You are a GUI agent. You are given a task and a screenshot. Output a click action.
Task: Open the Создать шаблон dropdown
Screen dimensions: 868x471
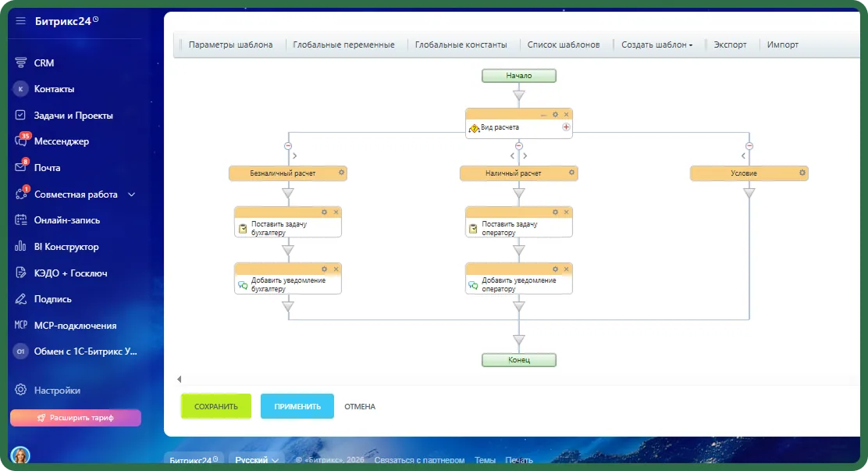click(x=656, y=45)
